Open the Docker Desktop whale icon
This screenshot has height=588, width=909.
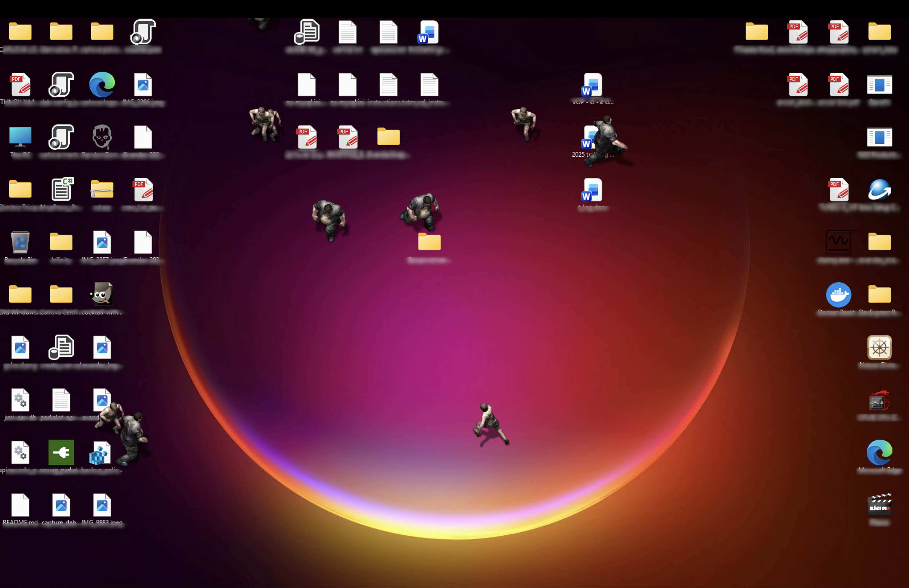point(838,295)
